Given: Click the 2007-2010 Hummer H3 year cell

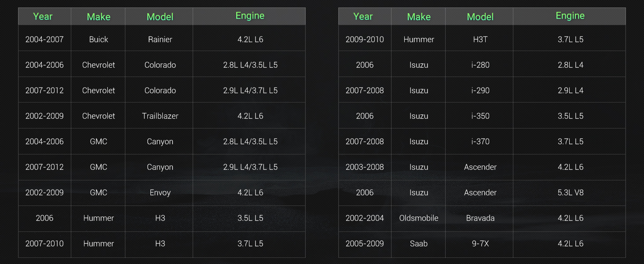Looking at the screenshot, I should point(44,243).
